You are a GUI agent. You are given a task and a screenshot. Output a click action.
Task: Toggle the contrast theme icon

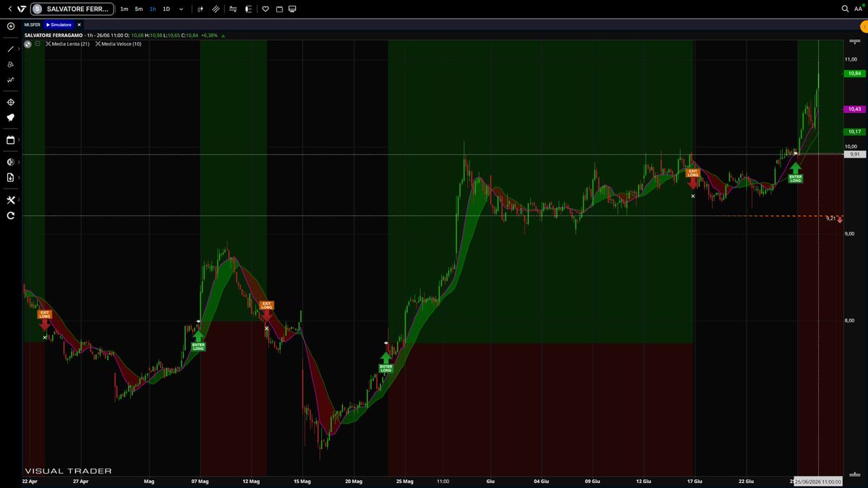11,162
